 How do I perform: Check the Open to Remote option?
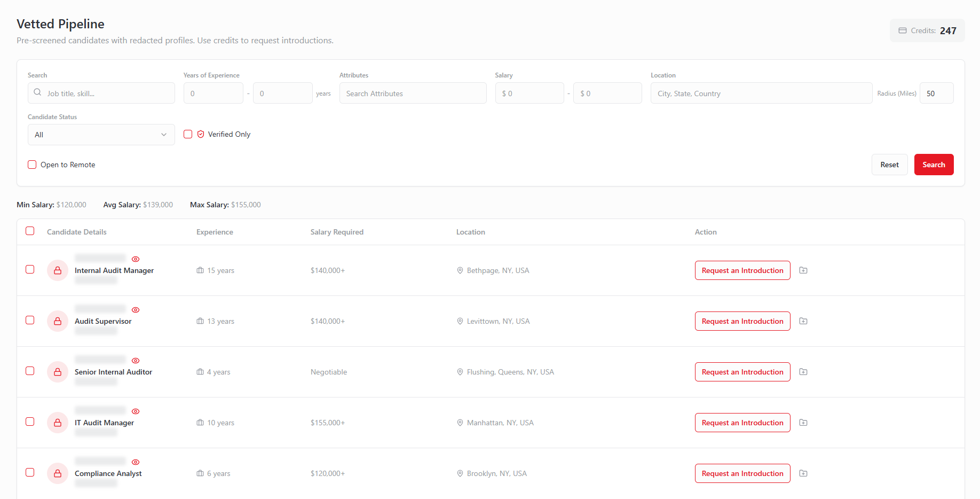pos(32,165)
